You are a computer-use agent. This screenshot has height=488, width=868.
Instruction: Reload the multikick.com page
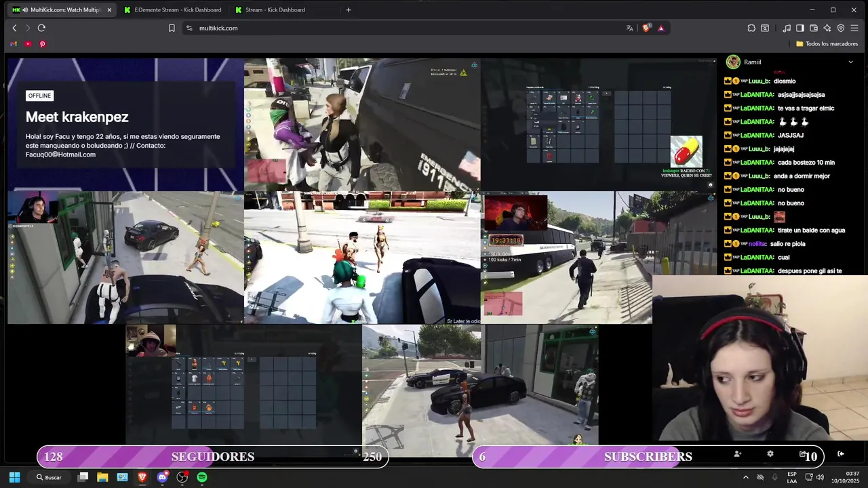(41, 28)
